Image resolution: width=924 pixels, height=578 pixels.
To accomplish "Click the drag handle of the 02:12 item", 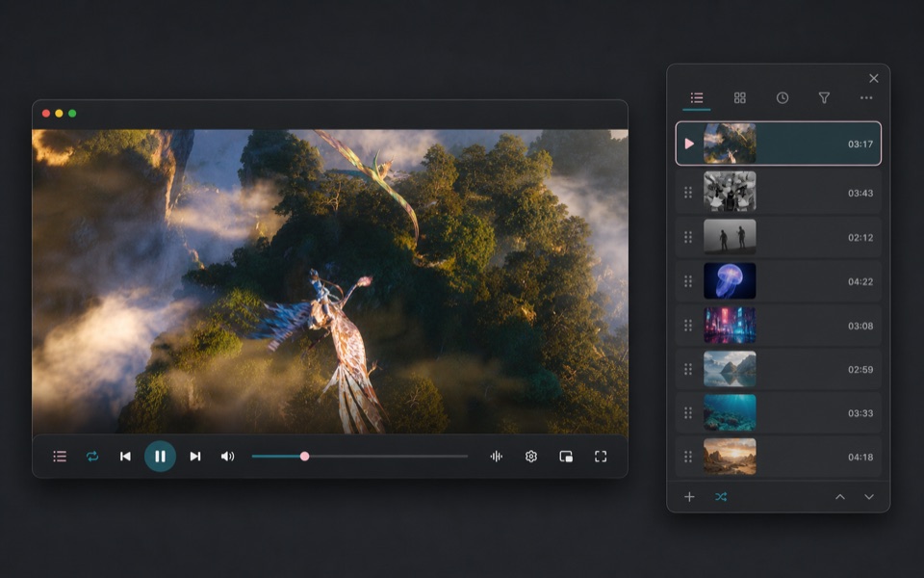I will 687,237.
